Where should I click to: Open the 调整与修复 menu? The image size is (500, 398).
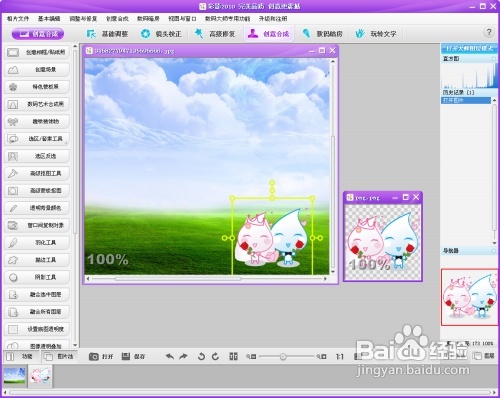tap(83, 19)
